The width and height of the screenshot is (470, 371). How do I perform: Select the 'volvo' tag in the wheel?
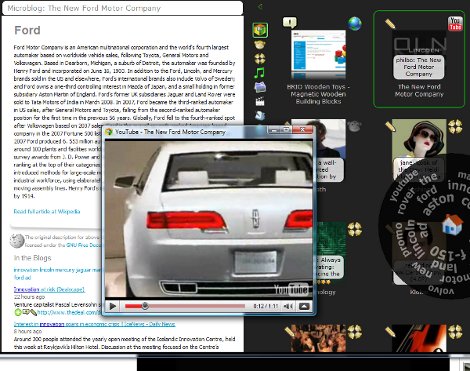[441, 289]
